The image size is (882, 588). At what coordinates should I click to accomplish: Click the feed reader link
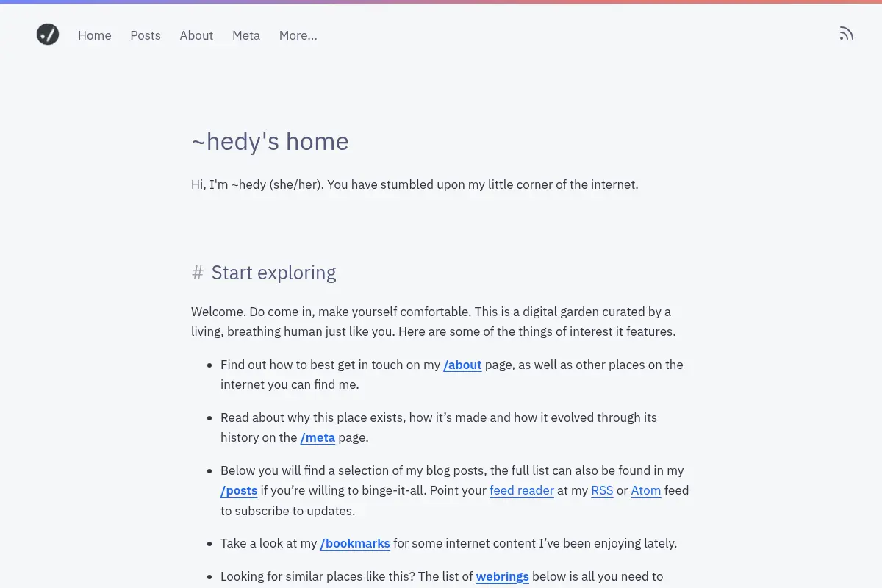[522, 490]
